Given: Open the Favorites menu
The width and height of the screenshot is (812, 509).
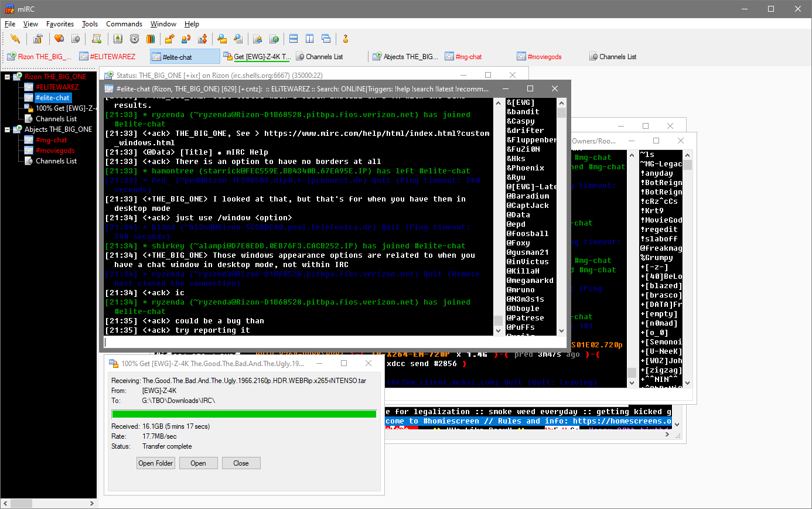Looking at the screenshot, I should [x=60, y=24].
